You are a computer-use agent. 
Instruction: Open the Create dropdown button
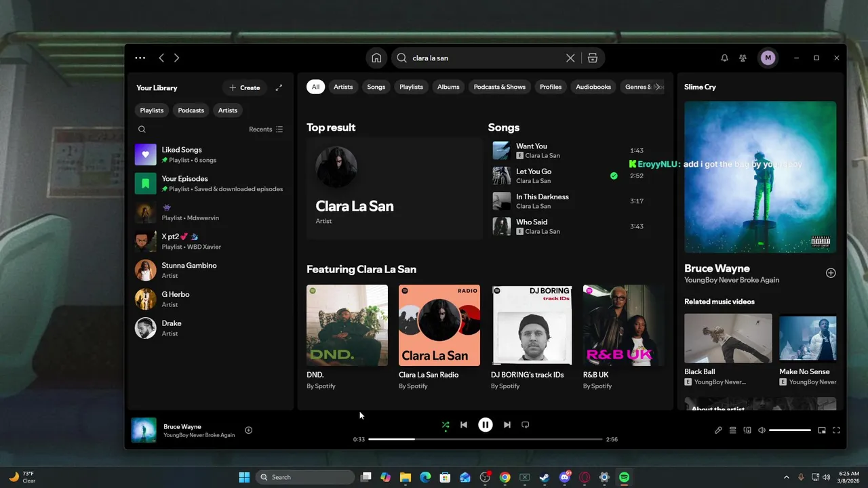pyautogui.click(x=244, y=87)
